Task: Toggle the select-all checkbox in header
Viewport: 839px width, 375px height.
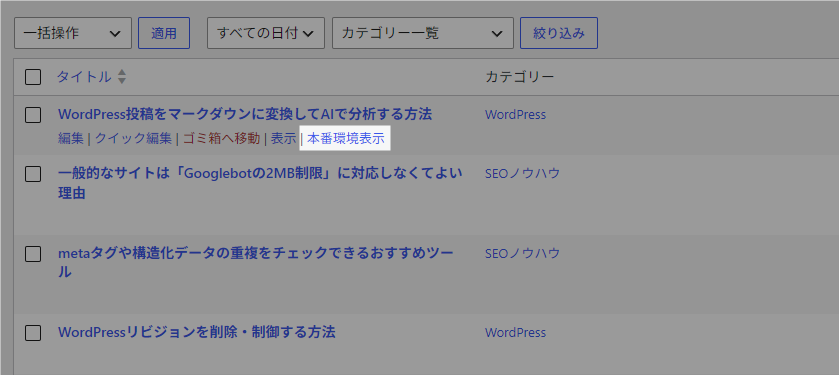Action: click(33, 77)
